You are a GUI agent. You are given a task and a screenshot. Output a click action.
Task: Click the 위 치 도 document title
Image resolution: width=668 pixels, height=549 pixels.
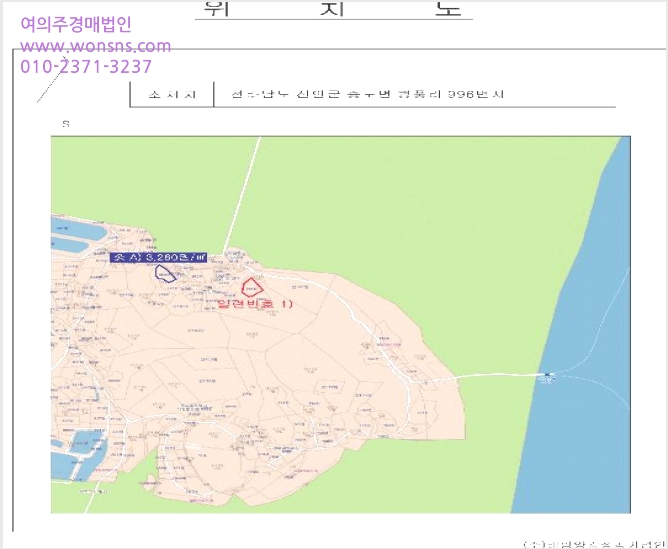333,9
